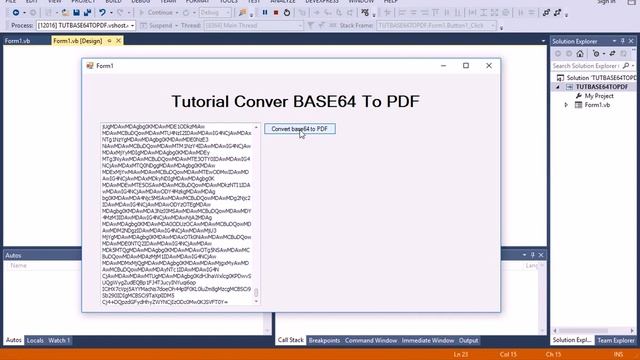Close the Call Stack panel
This screenshot has height=360, width=640.
[541, 255]
